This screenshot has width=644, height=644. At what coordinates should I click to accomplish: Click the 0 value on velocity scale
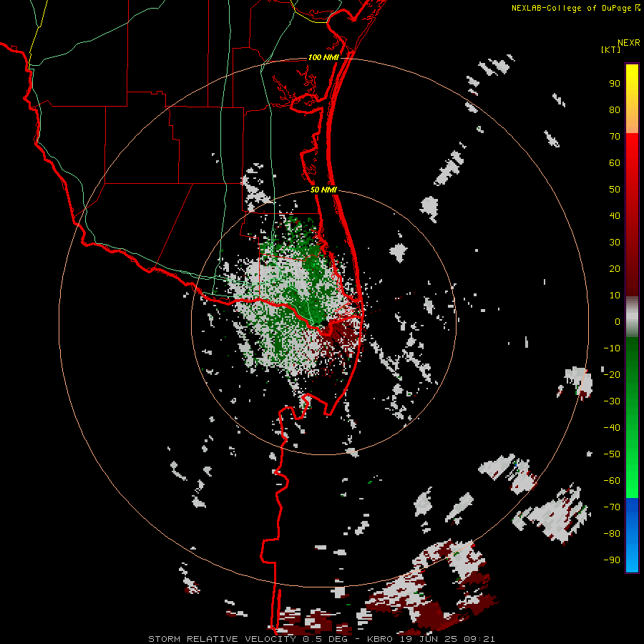(618, 321)
